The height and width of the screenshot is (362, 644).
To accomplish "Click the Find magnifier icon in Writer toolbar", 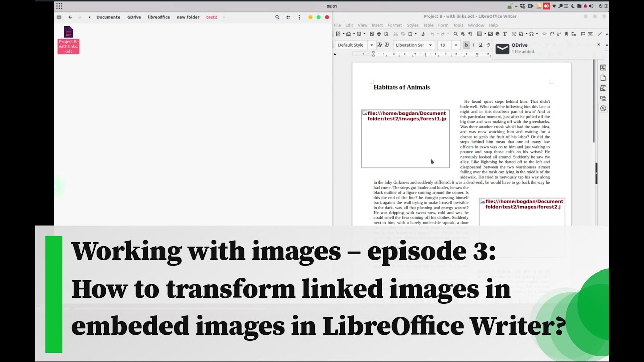I will pyautogui.click(x=456, y=34).
